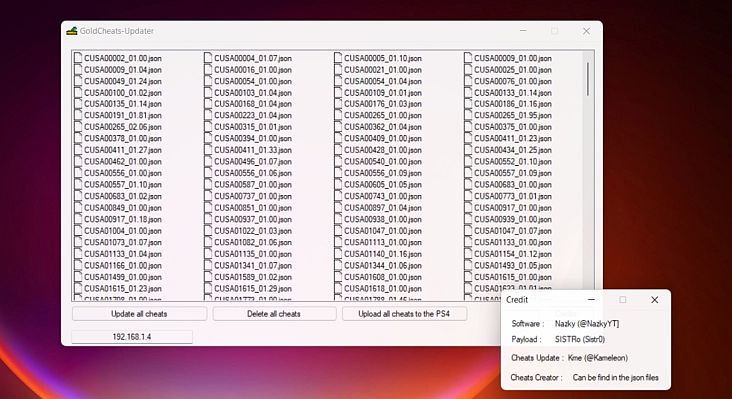The width and height of the screenshot is (732, 399).
Task: Click the file list vertical scrollbar thumb
Action: tap(588, 79)
